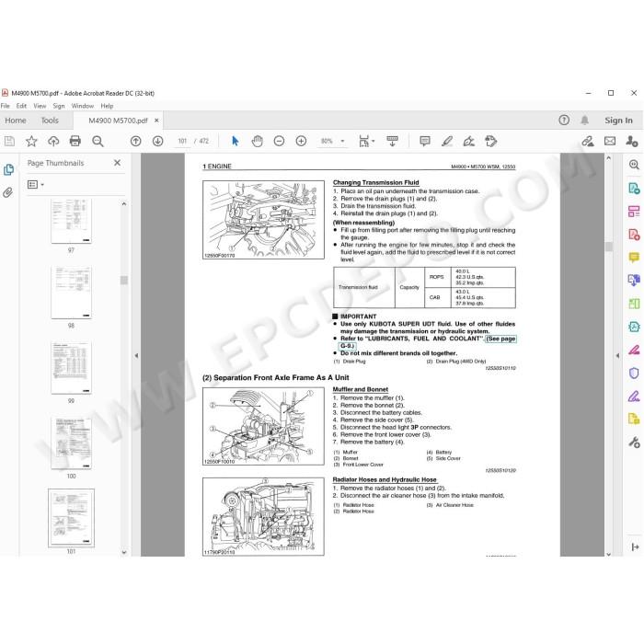The width and height of the screenshot is (644, 644).
Task: Select the M4900 M5700.pdf document tab
Action: (x=118, y=121)
